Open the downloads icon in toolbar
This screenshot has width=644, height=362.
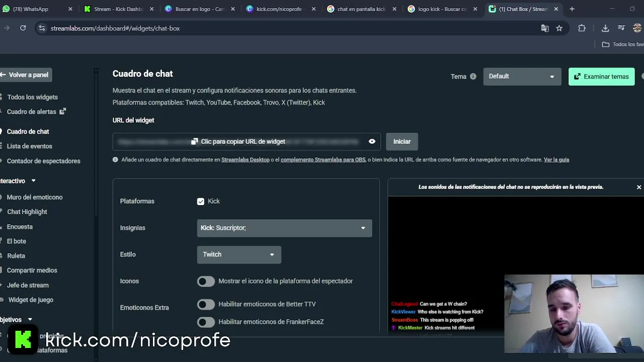605,28
